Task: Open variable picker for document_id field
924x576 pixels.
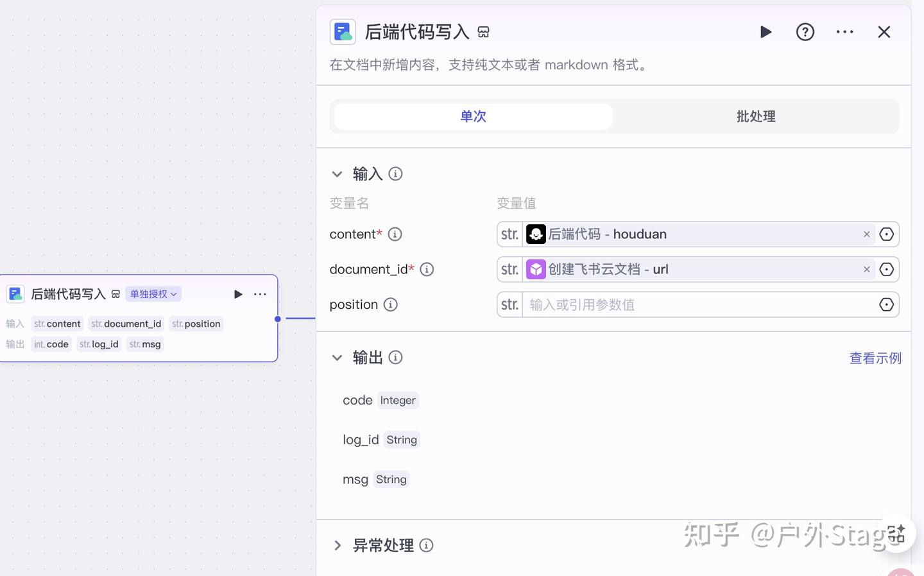Action: (886, 270)
